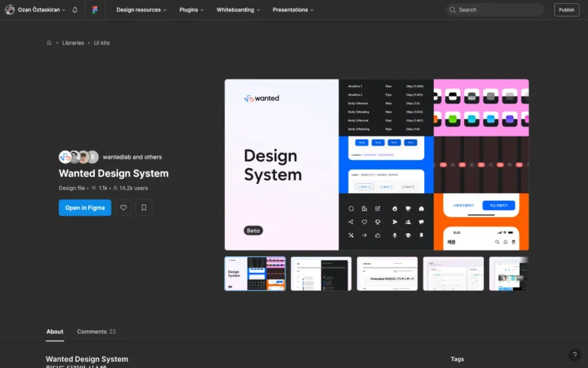This screenshot has height=368, width=588.
Task: Select the fourth preview thumbnail
Action: point(453,274)
